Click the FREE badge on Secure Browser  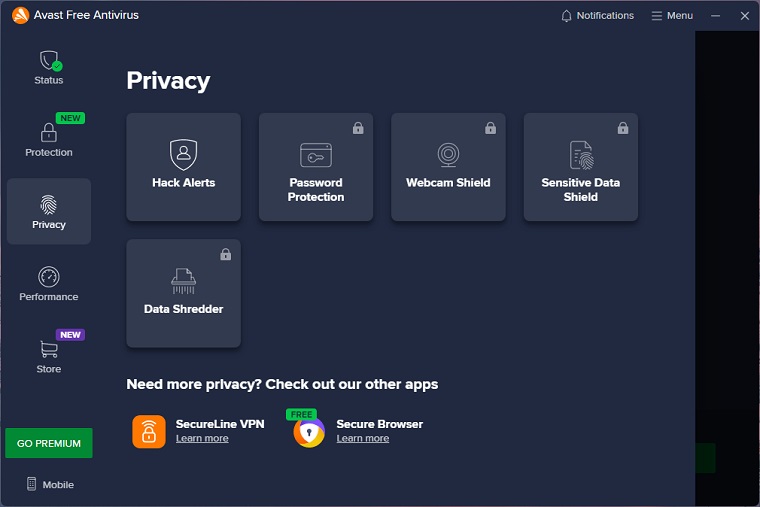click(x=301, y=414)
